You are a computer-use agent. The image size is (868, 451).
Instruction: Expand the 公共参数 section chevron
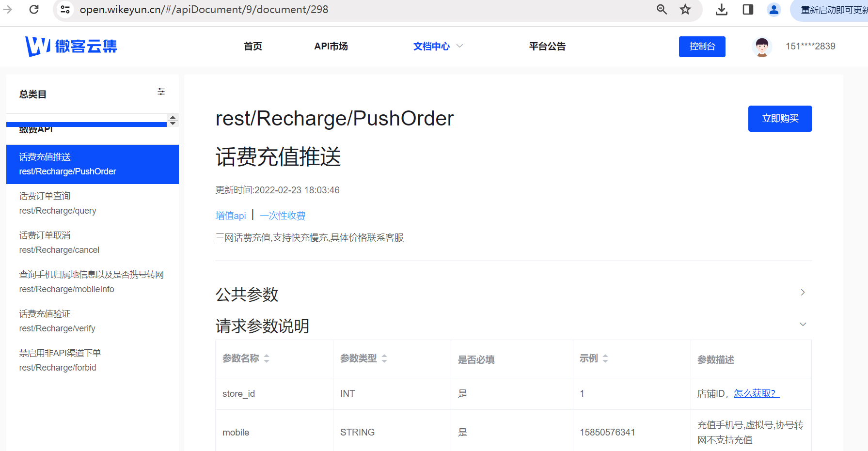point(803,292)
